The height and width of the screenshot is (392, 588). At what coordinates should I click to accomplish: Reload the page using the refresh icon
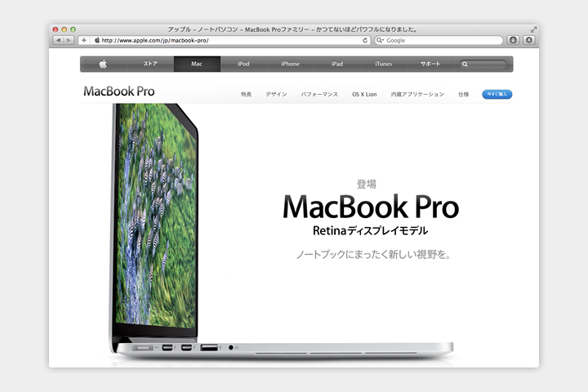[x=365, y=40]
